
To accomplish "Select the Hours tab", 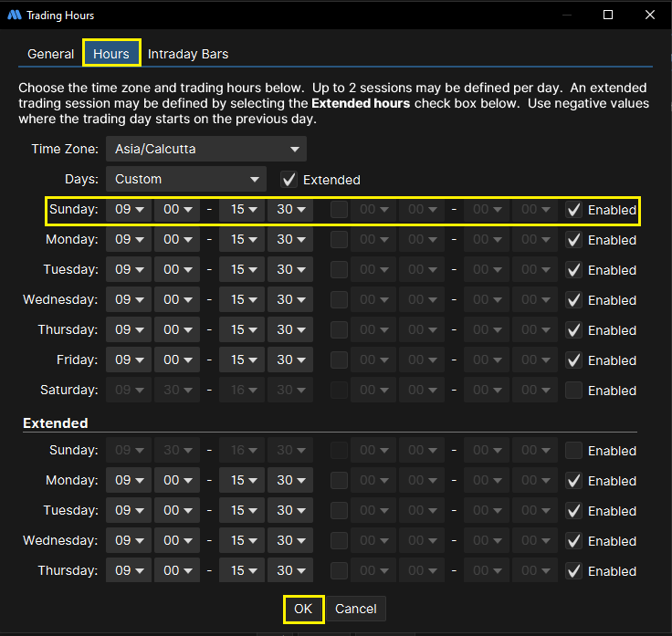I will (x=111, y=54).
